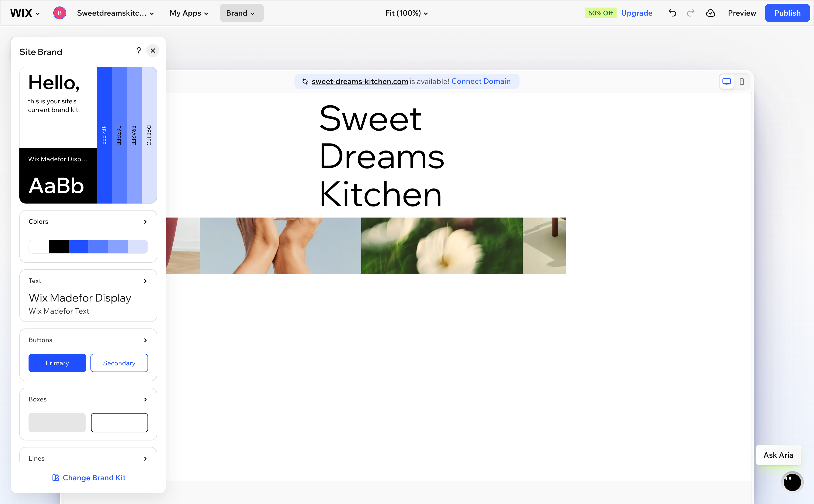Image resolution: width=814 pixels, height=504 pixels.
Task: Click the Wix Madefor Display heading font
Action: [x=80, y=298]
